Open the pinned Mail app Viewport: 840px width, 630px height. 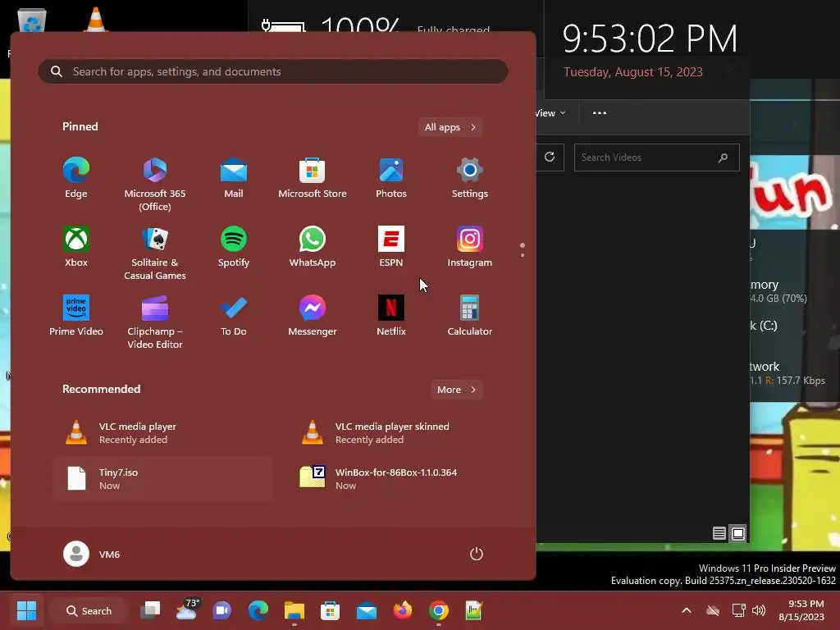tap(234, 179)
